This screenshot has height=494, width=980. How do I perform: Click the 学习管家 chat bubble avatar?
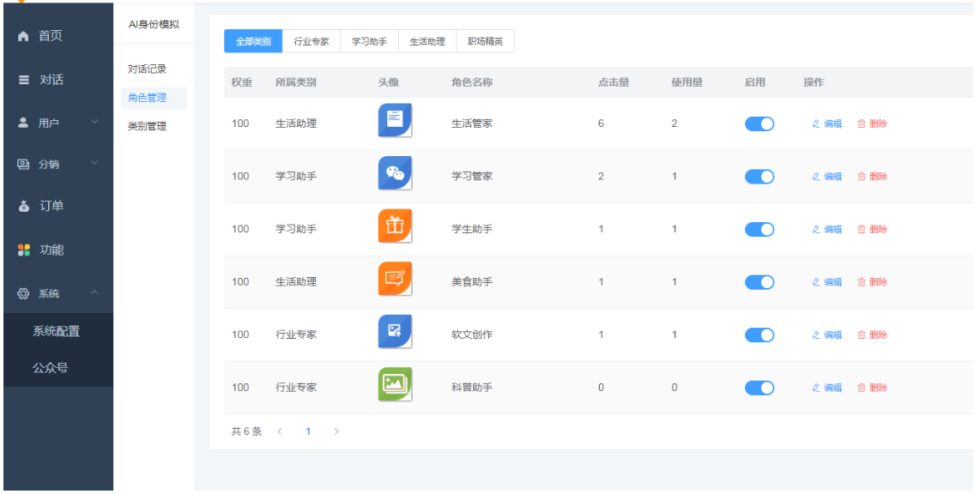pos(395,173)
